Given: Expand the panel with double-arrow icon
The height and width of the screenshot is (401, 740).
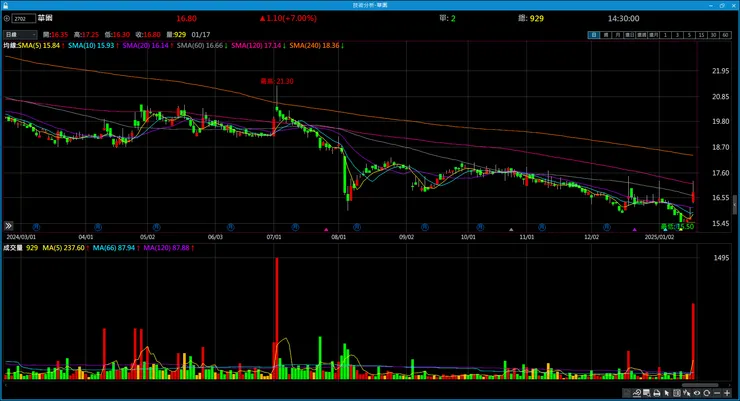Looking at the screenshot, I should 8,226.
